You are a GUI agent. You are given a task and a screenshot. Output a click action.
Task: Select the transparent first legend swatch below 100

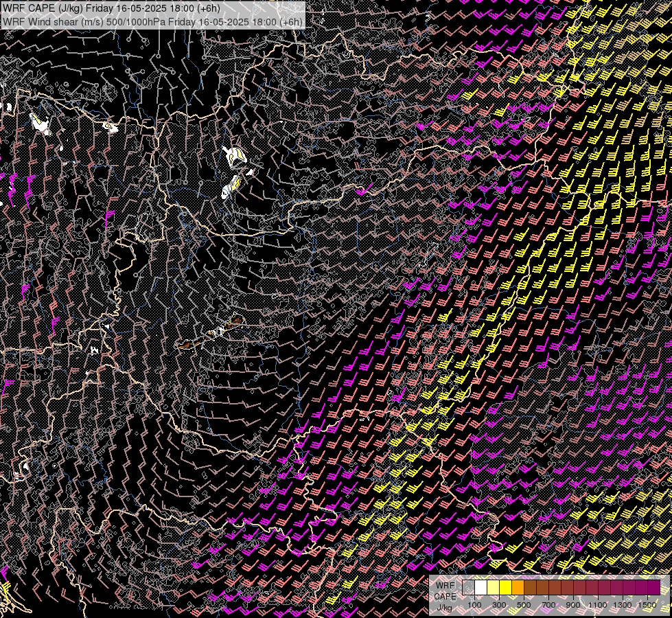pos(468,587)
